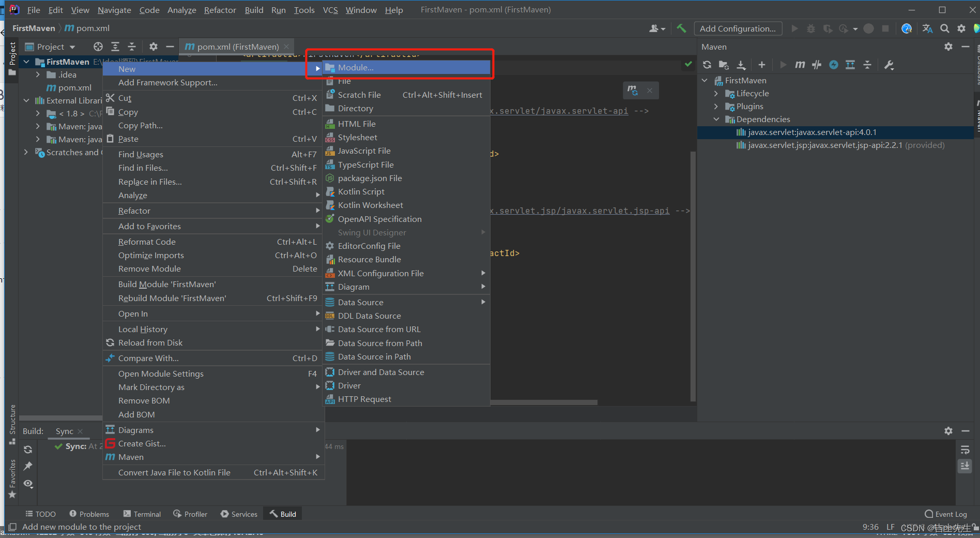Choose Add Framework Support...
This screenshot has width=980, height=538.
tap(212, 82)
